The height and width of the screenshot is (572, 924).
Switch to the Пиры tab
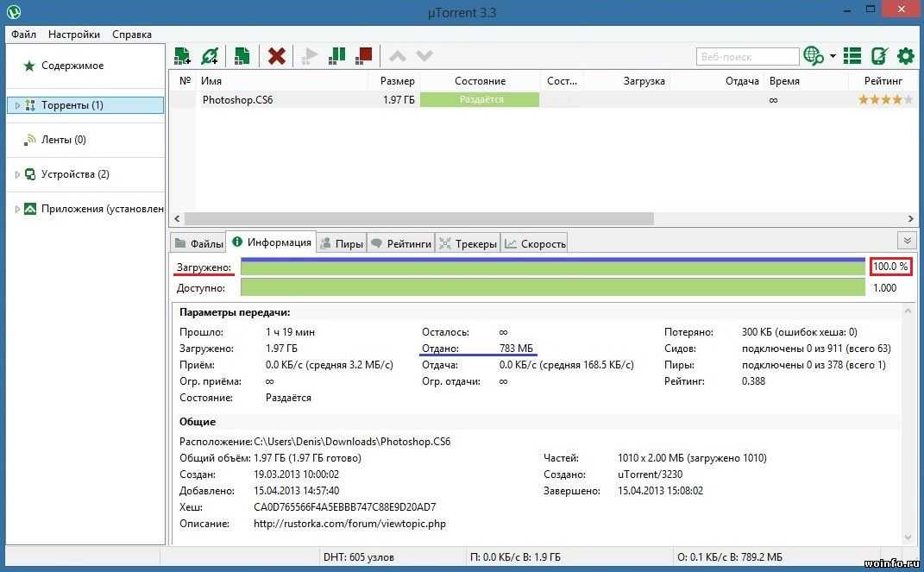(x=342, y=243)
